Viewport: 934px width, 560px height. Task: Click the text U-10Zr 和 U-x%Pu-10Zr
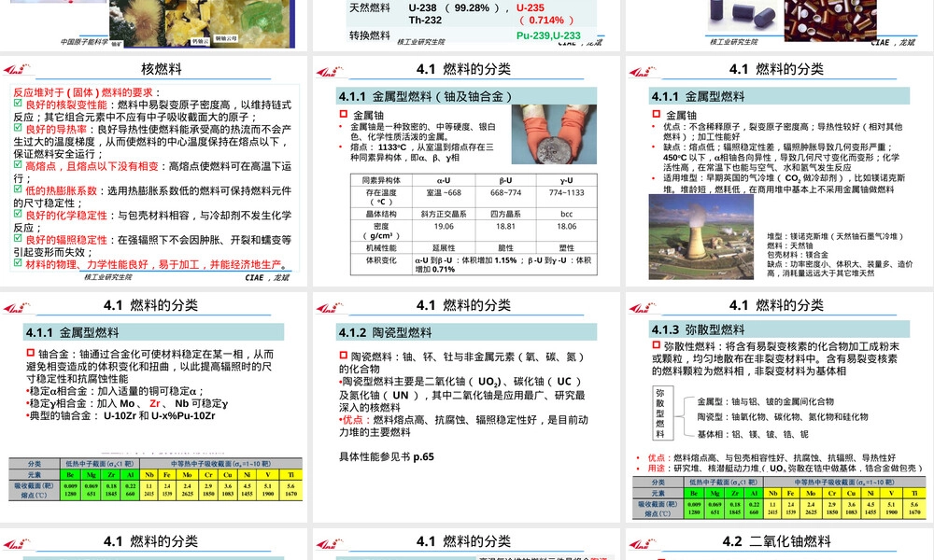click(159, 415)
